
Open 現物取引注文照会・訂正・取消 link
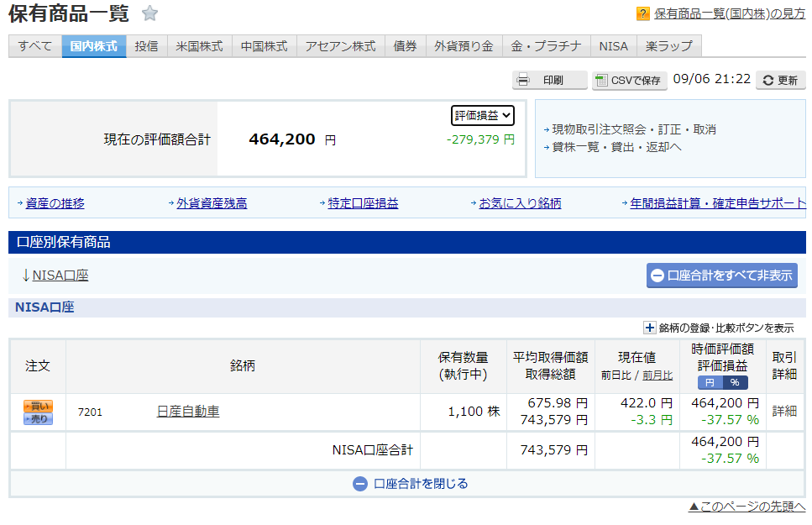click(634, 129)
